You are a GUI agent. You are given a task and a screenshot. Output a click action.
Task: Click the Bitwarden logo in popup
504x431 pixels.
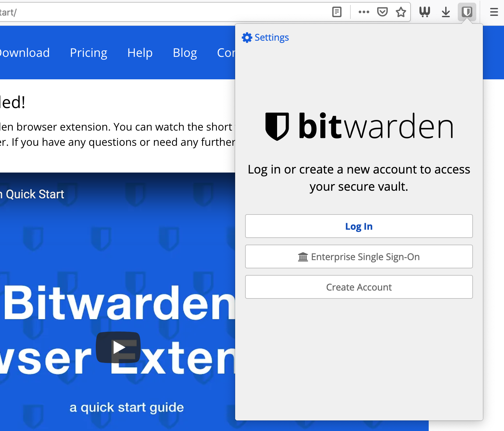(x=359, y=127)
